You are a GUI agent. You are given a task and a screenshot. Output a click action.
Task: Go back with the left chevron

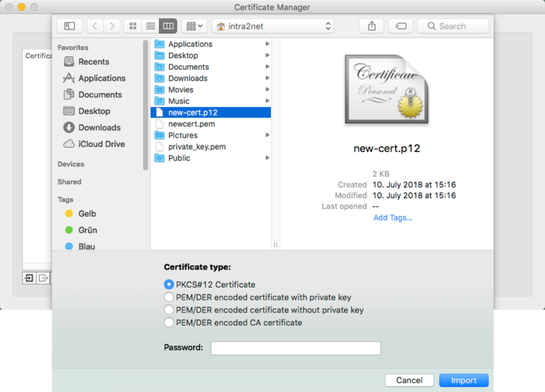[x=95, y=26]
